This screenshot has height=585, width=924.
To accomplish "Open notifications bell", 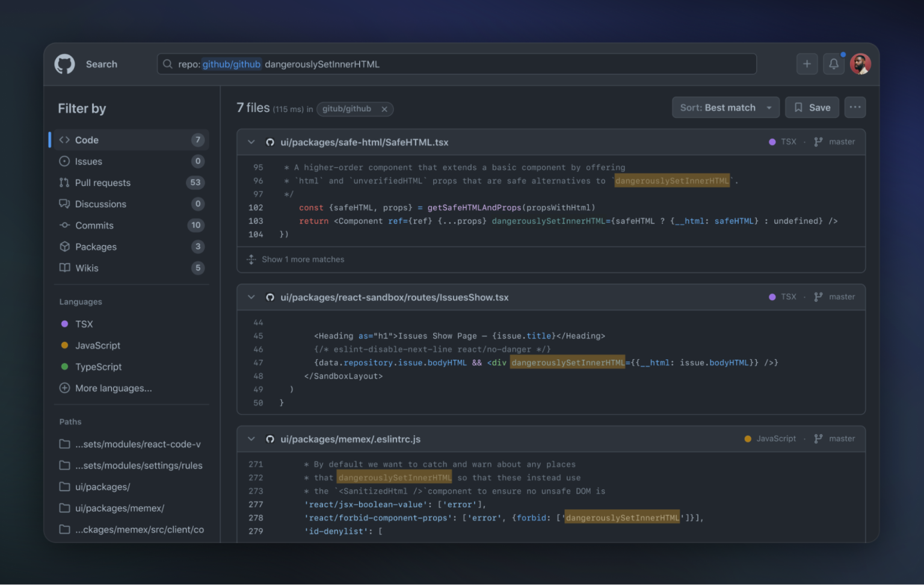I will (x=834, y=64).
